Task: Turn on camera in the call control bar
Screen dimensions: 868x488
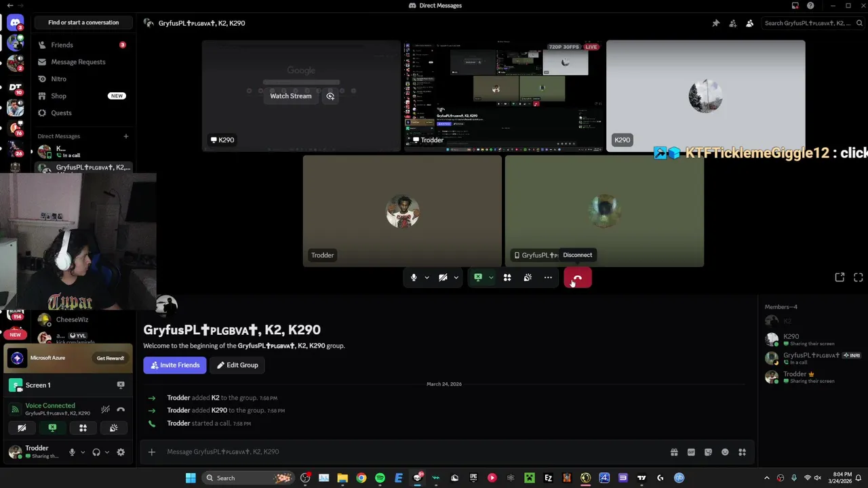Action: (443, 277)
